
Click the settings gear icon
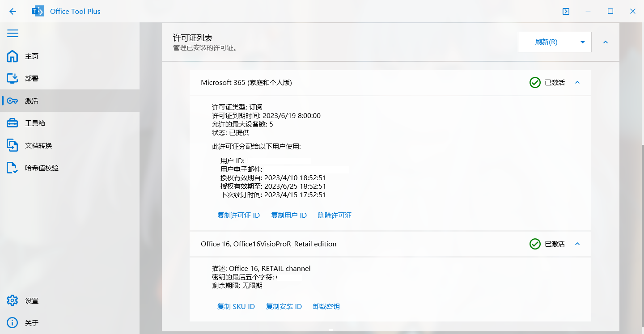(13, 300)
